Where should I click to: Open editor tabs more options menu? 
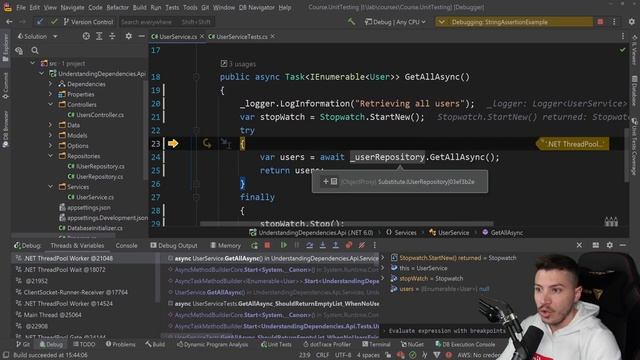623,36
